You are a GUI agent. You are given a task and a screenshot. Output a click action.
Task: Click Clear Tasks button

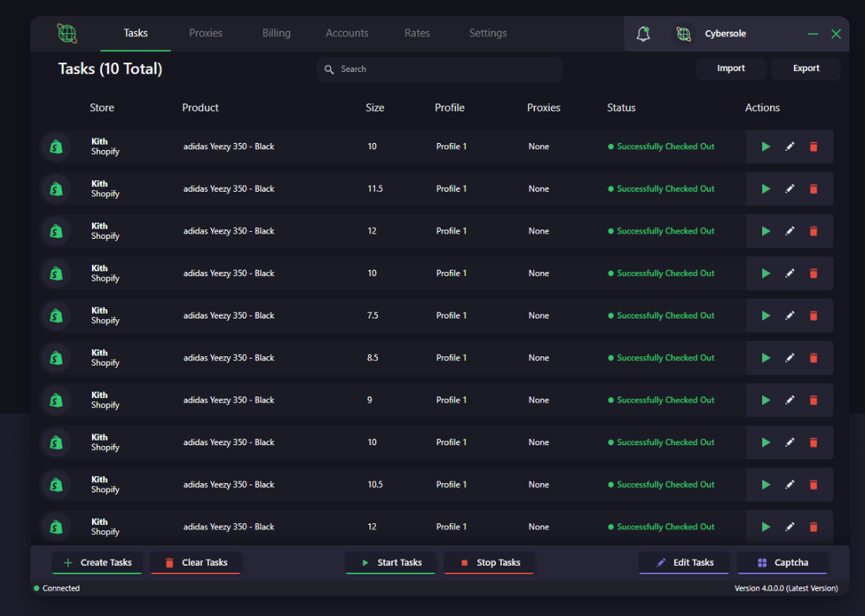pos(196,563)
